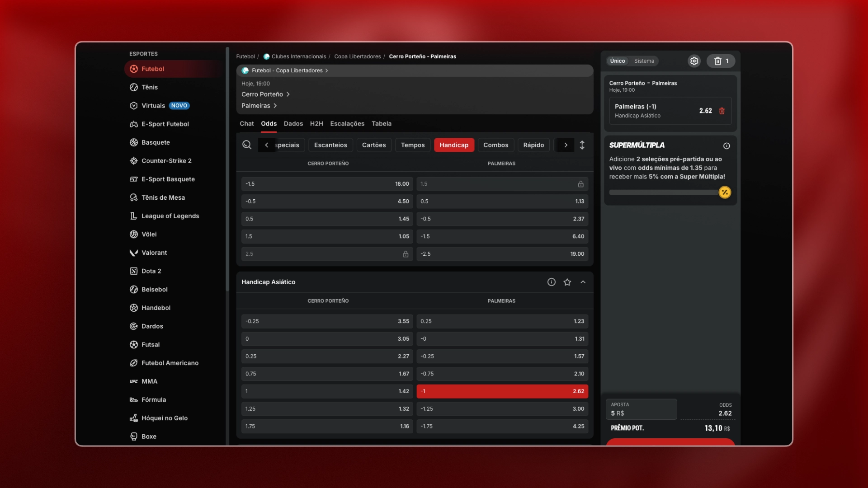Open the Tabela tab
Viewport: 868px width, 488px height.
tap(382, 124)
